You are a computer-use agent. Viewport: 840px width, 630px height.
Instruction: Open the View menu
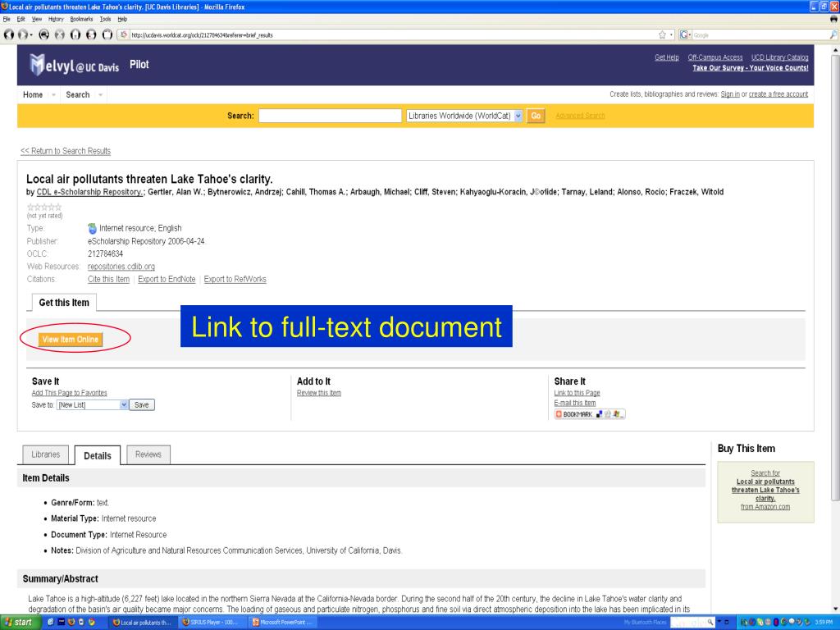click(x=36, y=19)
